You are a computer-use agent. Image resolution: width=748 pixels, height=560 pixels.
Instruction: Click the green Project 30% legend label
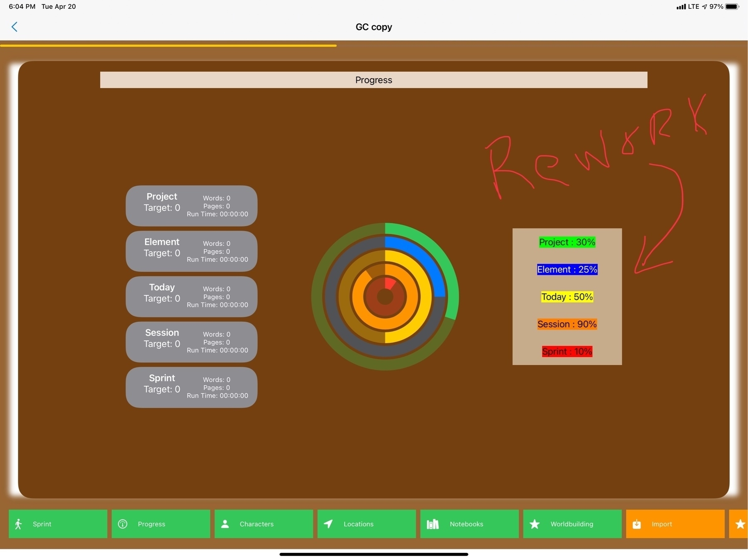point(567,242)
